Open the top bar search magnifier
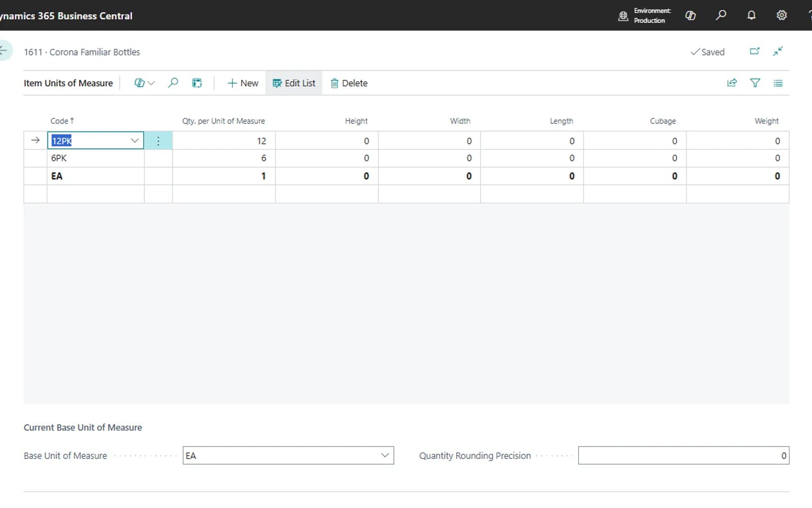Screen dimensions: 812x508 click(x=721, y=15)
